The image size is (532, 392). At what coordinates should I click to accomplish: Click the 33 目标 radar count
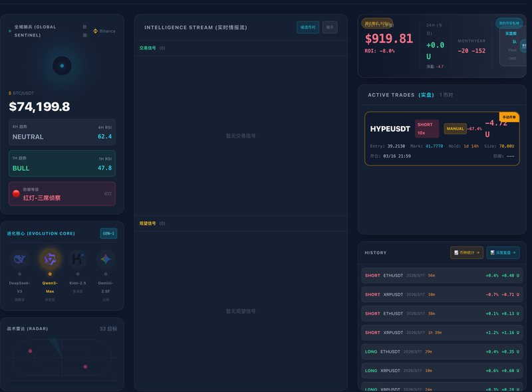tap(108, 329)
